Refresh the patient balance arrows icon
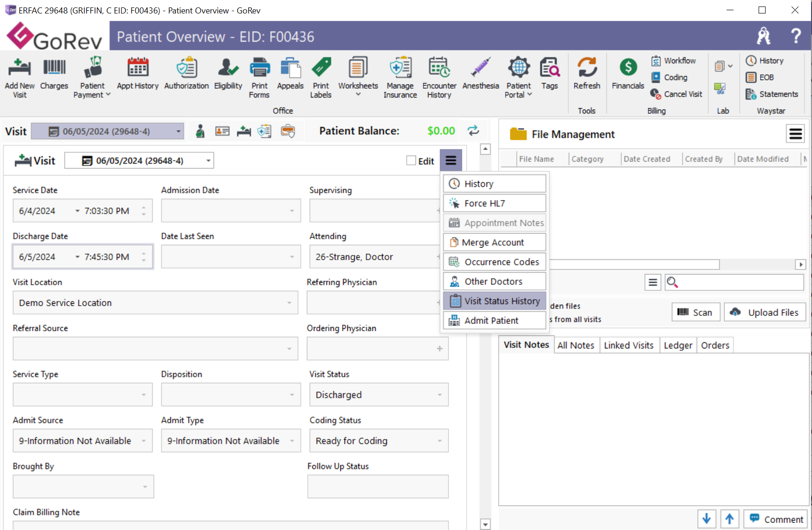The width and height of the screenshot is (812, 530). tap(473, 131)
